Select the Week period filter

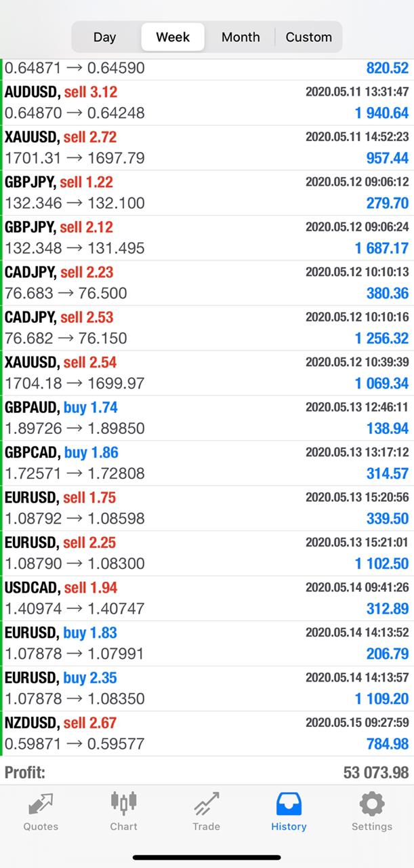[173, 37]
